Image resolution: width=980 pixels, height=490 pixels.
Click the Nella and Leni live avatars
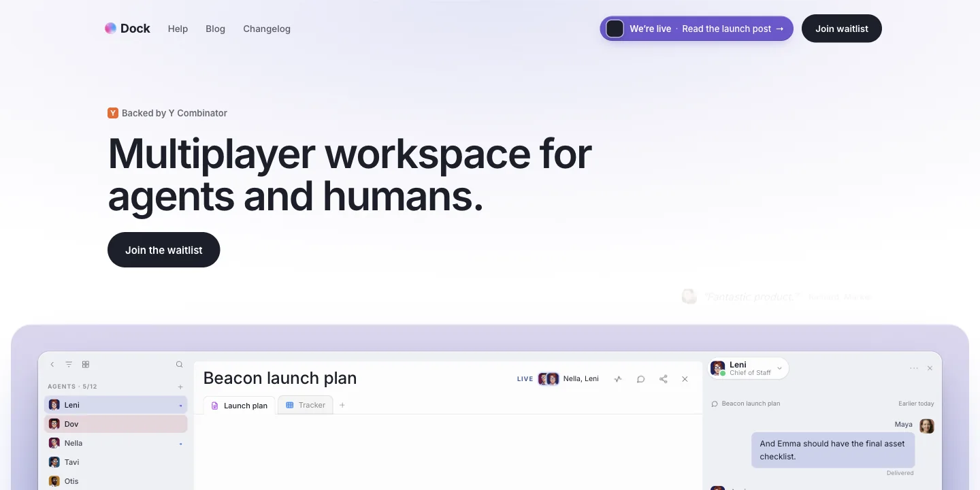[x=549, y=379]
